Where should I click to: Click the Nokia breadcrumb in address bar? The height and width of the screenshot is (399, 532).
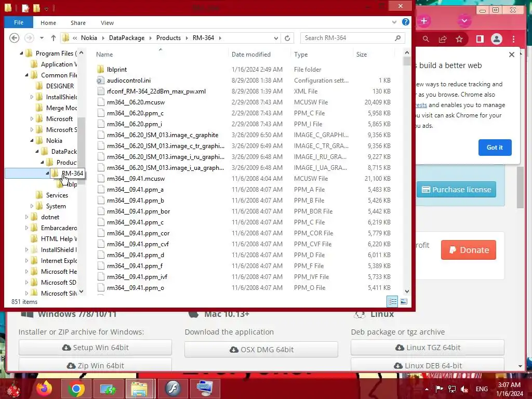(89, 37)
